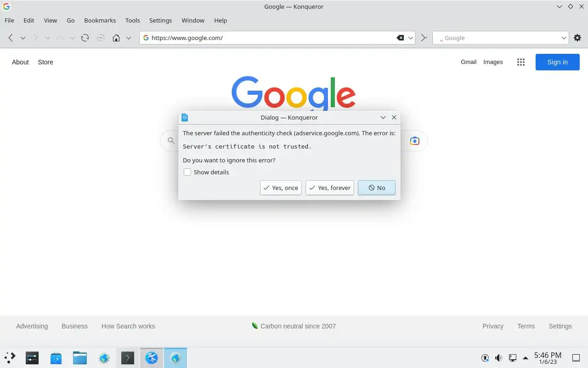The height and width of the screenshot is (368, 588).
Task: Open the Help menu
Action: [220, 20]
